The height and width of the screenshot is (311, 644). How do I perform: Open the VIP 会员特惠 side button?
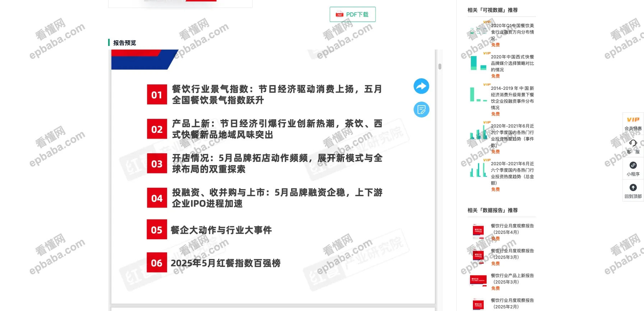633,124
